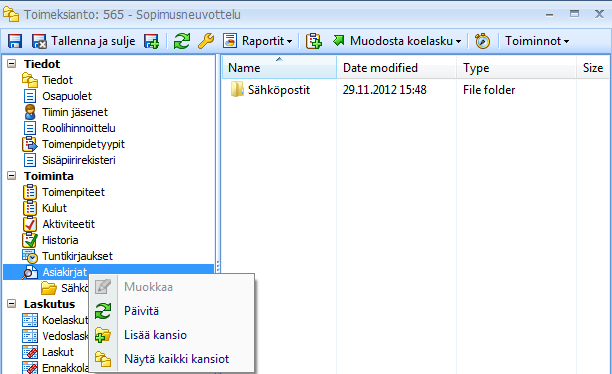Image resolution: width=612 pixels, height=374 pixels.
Task: Click the splitter grip between panels
Action: [218, 266]
